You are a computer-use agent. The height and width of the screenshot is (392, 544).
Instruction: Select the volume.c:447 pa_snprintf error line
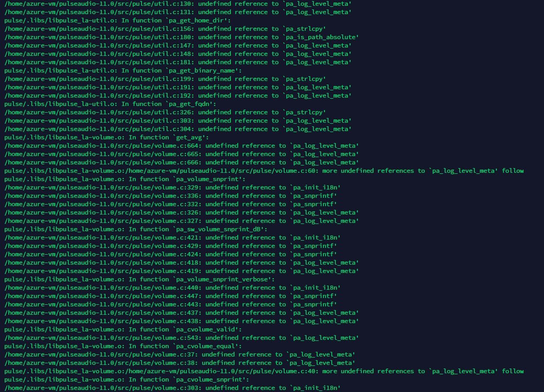coord(171,295)
